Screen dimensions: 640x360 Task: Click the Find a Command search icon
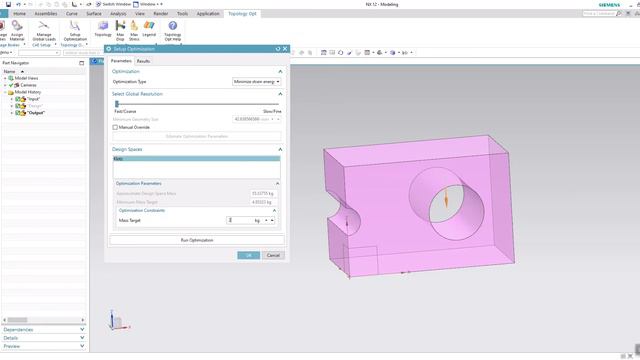619,13
